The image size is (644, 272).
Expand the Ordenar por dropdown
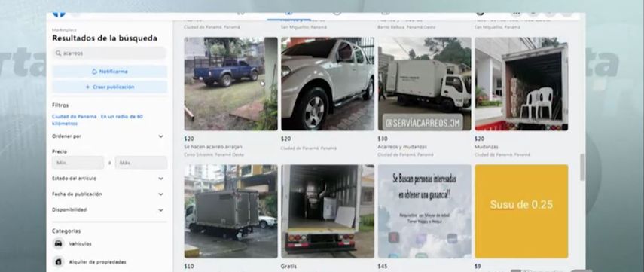[x=108, y=136]
